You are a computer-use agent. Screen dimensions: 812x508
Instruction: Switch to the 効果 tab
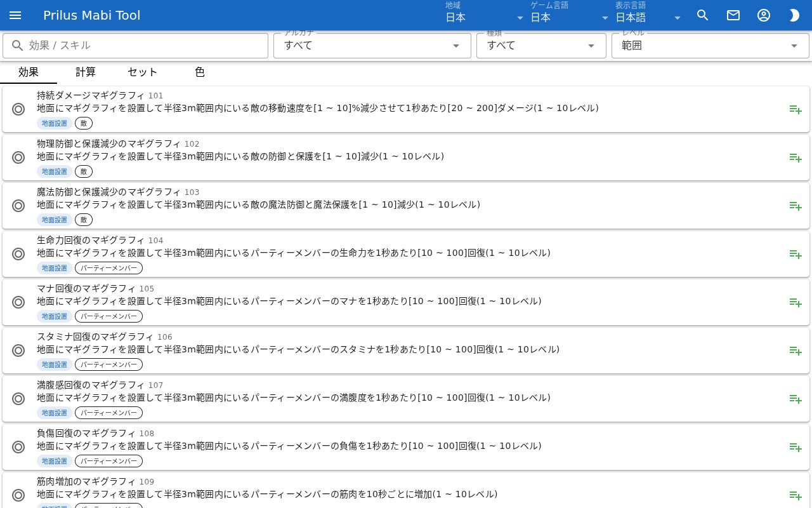pos(29,72)
